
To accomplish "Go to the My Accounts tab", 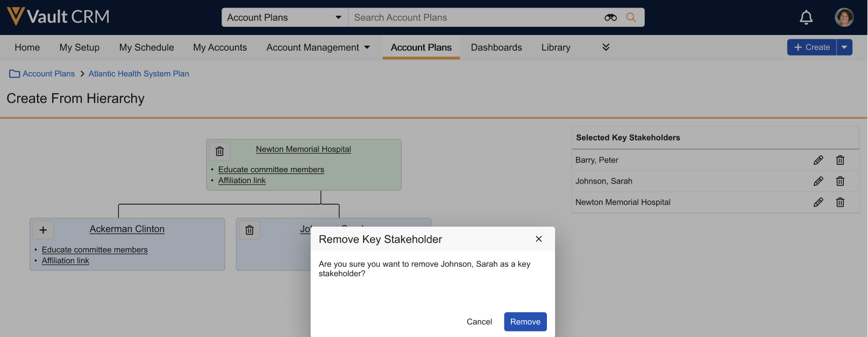I will [x=220, y=47].
